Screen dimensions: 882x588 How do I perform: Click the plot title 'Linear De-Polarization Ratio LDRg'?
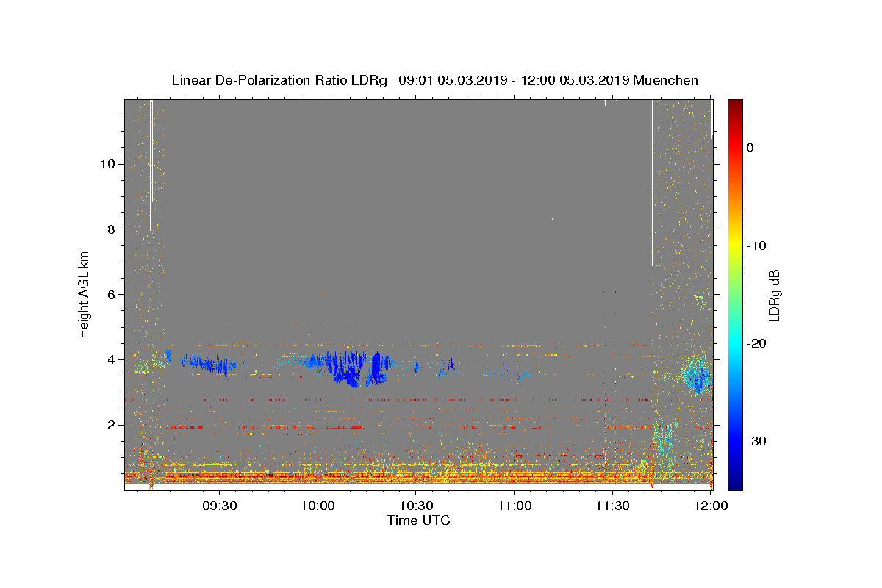point(279,80)
